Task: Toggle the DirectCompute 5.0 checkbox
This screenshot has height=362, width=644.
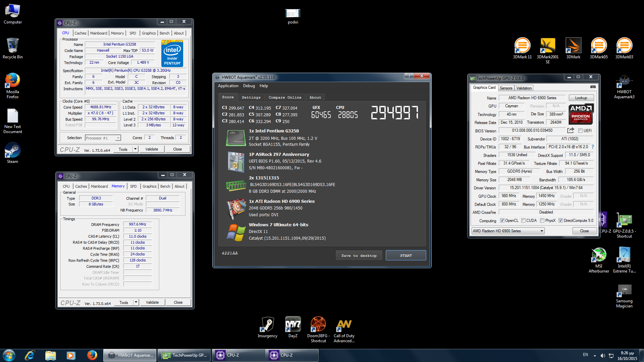Action: (x=560, y=221)
